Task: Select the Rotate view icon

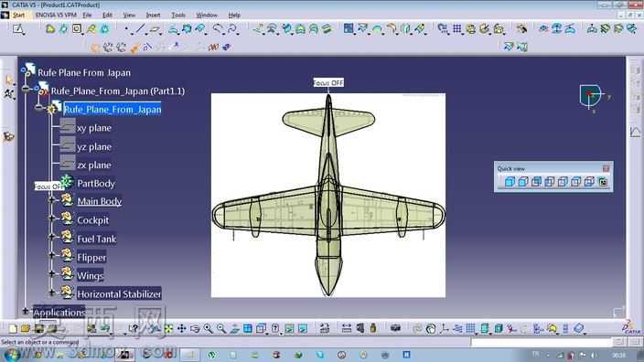Action: click(195, 328)
